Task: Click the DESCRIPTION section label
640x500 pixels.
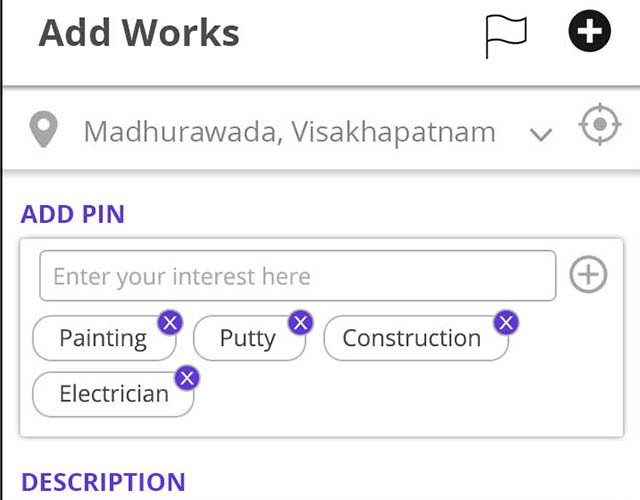Action: 103,481
